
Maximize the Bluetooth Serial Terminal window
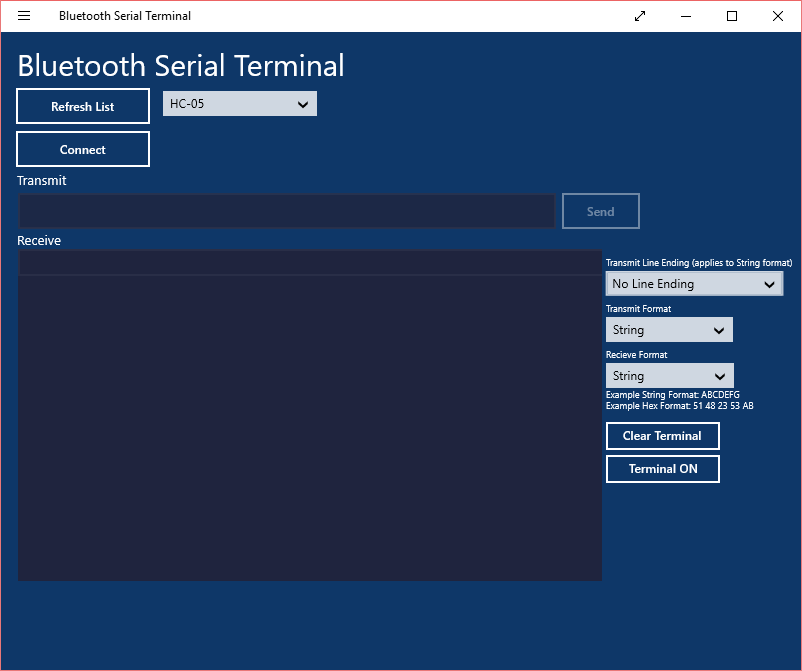point(732,16)
